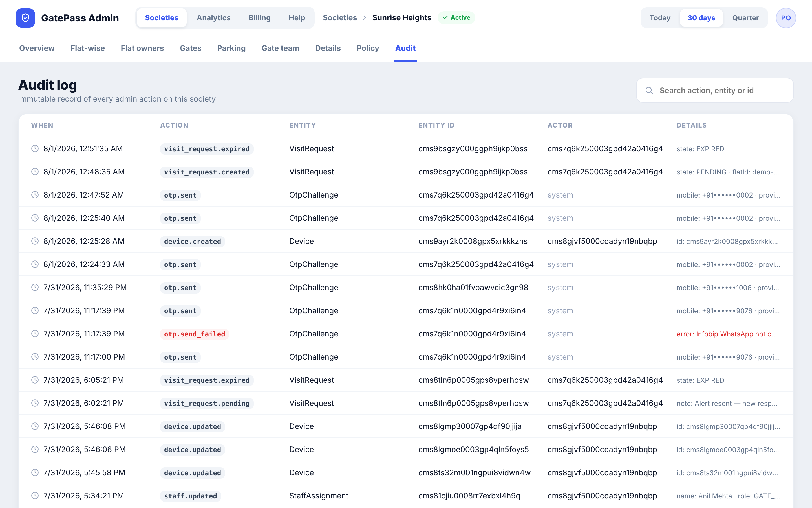Image resolution: width=812 pixels, height=508 pixels.
Task: Click the GatePass Admin title
Action: coord(80,18)
